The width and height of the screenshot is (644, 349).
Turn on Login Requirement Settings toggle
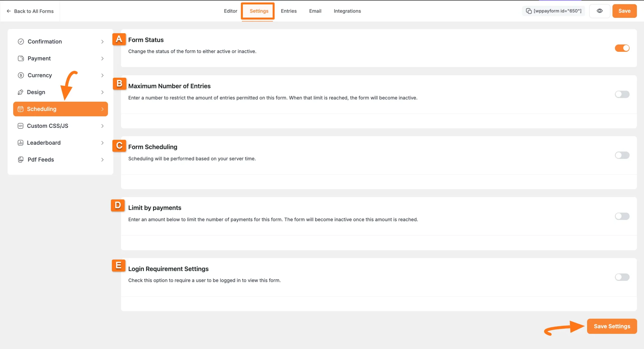(622, 277)
